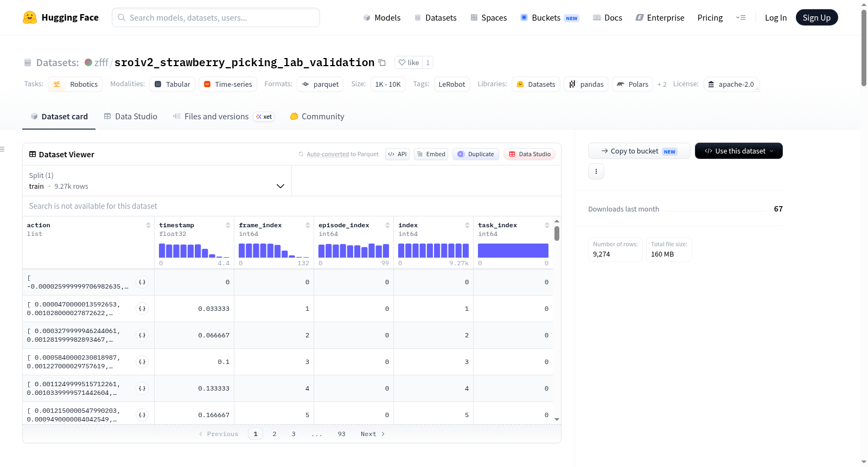Click the zfff owner link
Screen dimensions: 868x467
point(101,62)
